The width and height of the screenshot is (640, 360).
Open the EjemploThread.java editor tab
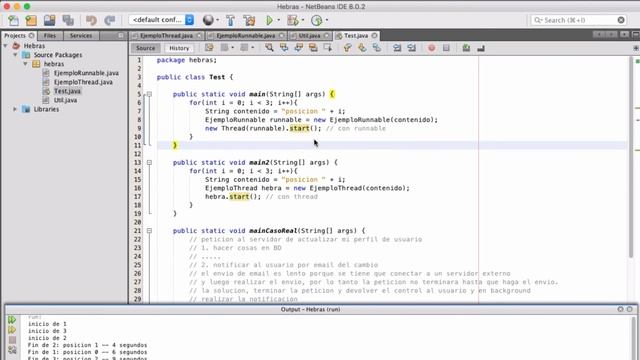pos(167,36)
